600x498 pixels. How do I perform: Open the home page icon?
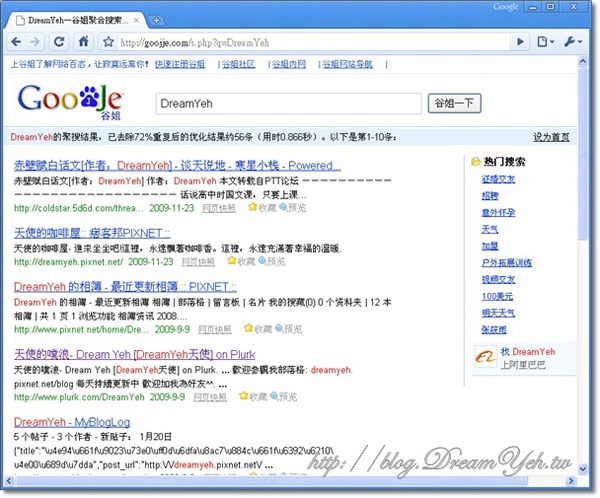click(83, 42)
